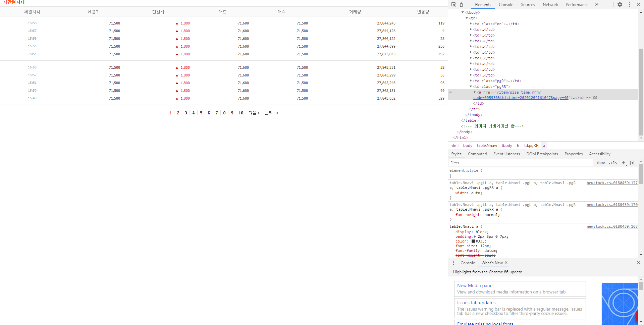Collapse the tbody node
The height and width of the screenshot is (325, 644).
463,12
